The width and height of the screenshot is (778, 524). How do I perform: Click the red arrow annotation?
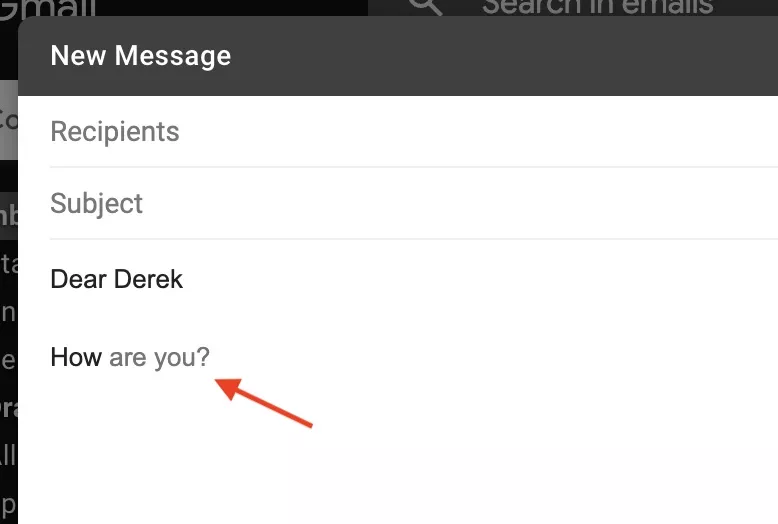265,402
